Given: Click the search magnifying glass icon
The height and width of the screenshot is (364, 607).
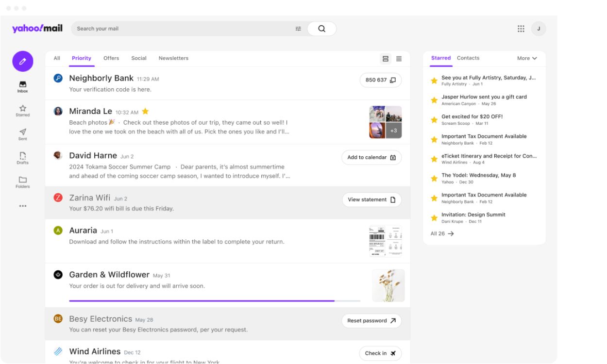Looking at the screenshot, I should 321,29.
